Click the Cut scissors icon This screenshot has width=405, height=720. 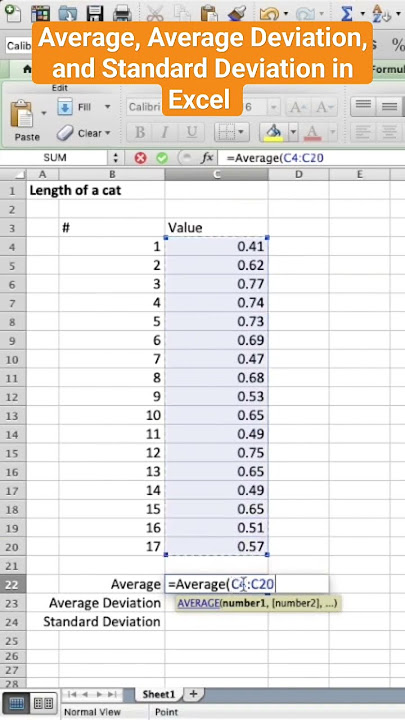pos(155,13)
